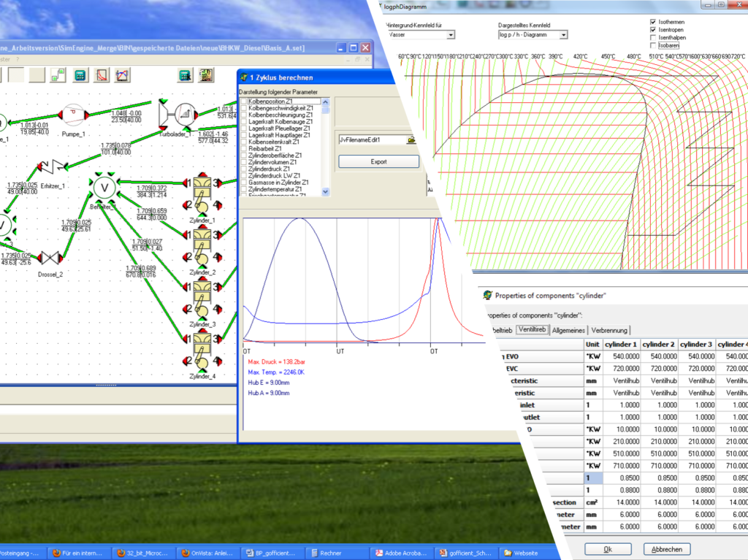The image size is (748, 560).
Task: Click the JvFilenameEdit1 filename field
Action: pos(372,139)
